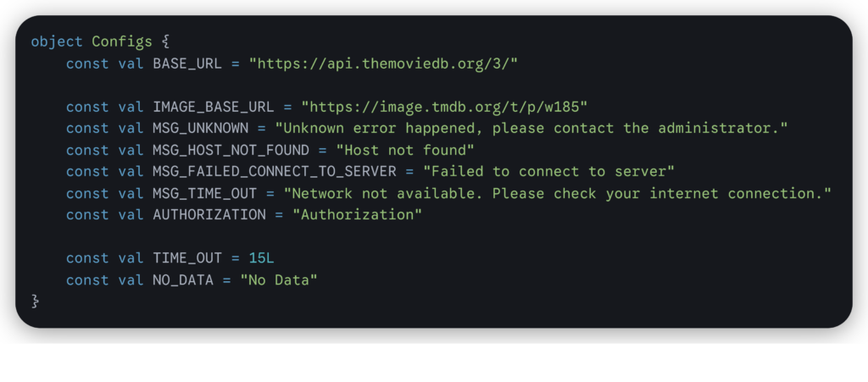Click the Configs object name

click(x=122, y=42)
